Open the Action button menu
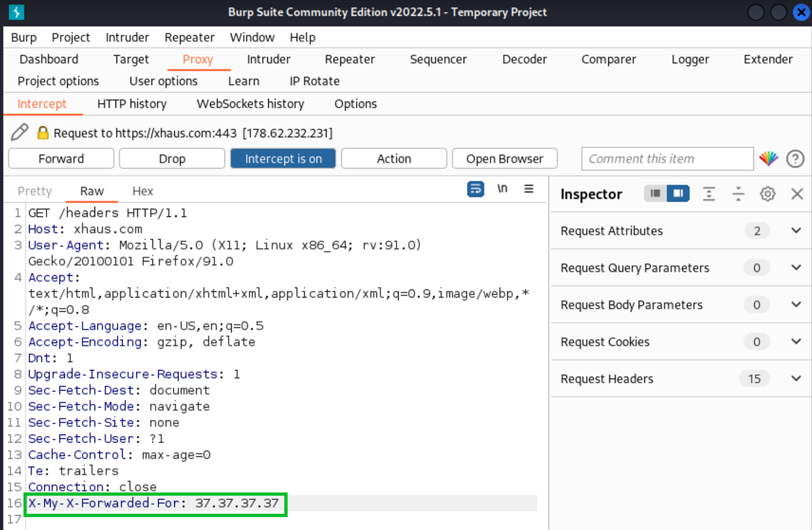The height and width of the screenshot is (530, 812). coord(394,158)
